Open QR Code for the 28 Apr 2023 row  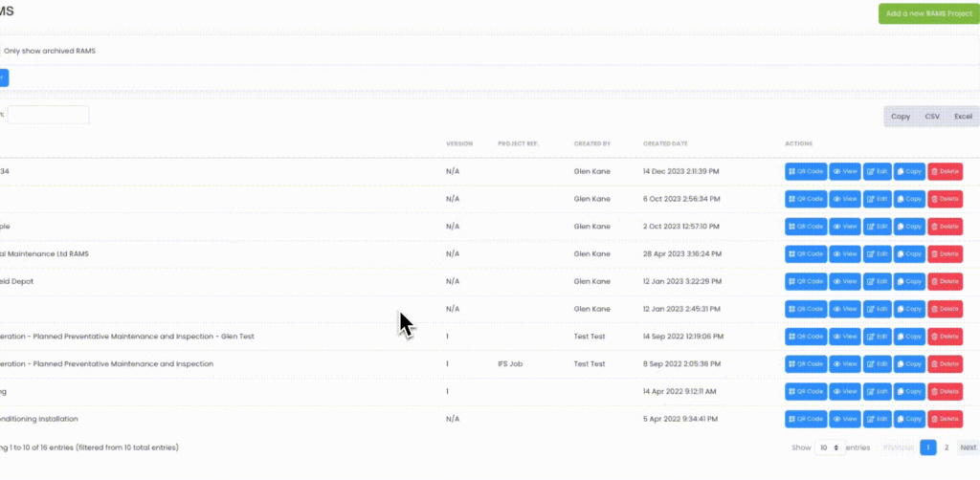(806, 254)
